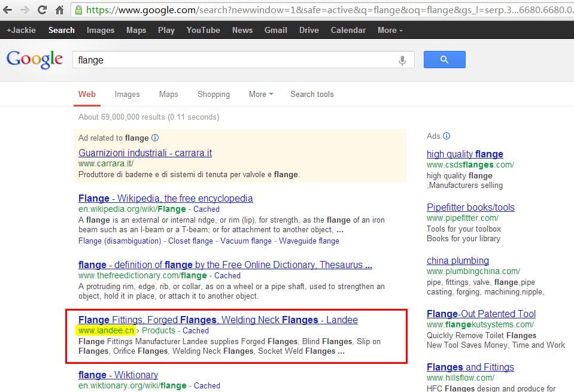The image size is (574, 392).
Task: Select the Web results tab
Action: click(x=87, y=94)
